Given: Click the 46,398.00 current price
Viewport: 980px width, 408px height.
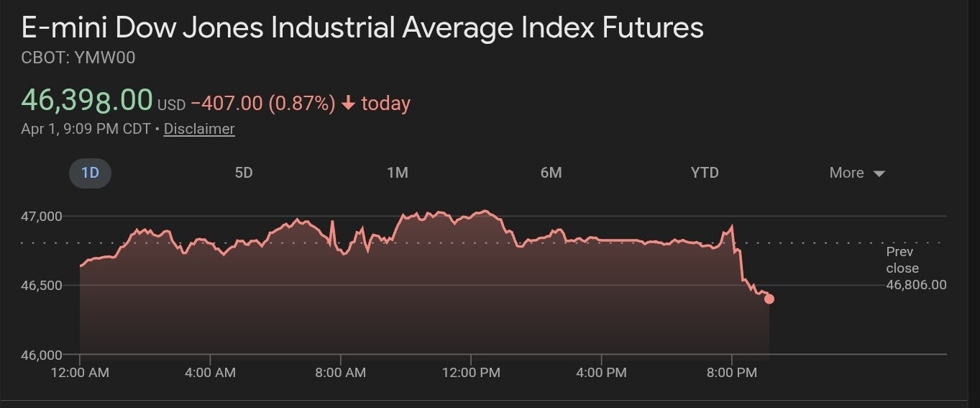Looking at the screenshot, I should pyautogui.click(x=87, y=100).
